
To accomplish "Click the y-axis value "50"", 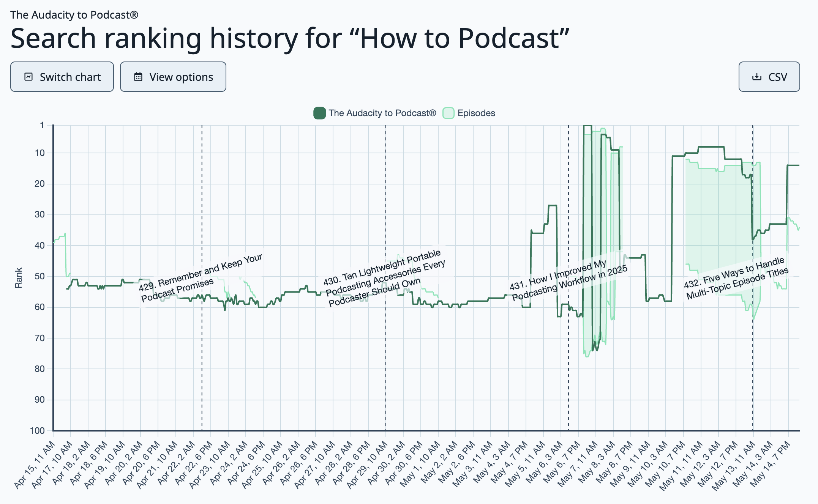I will click(39, 276).
